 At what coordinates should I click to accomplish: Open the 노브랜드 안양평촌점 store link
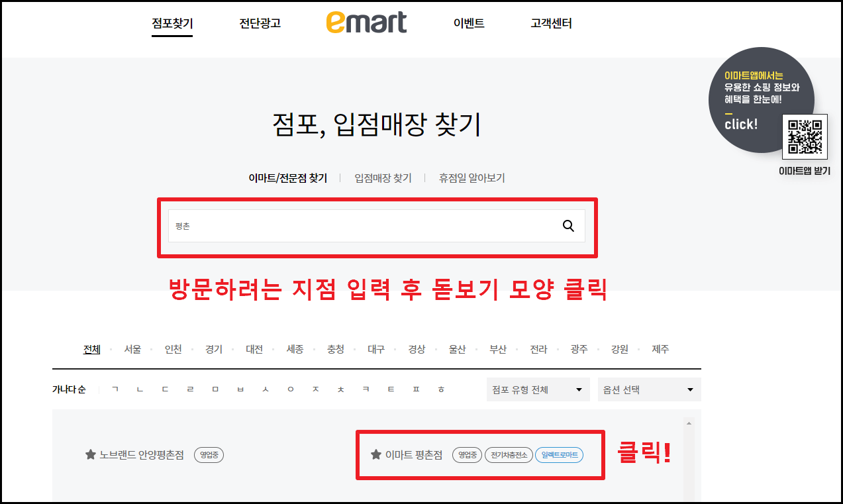tap(142, 455)
